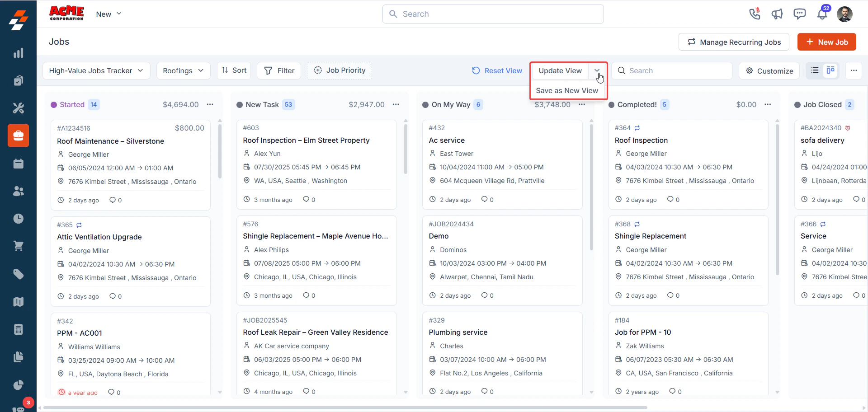Image resolution: width=868 pixels, height=412 pixels.
Task: Expand the New dropdown in header
Action: coord(108,14)
